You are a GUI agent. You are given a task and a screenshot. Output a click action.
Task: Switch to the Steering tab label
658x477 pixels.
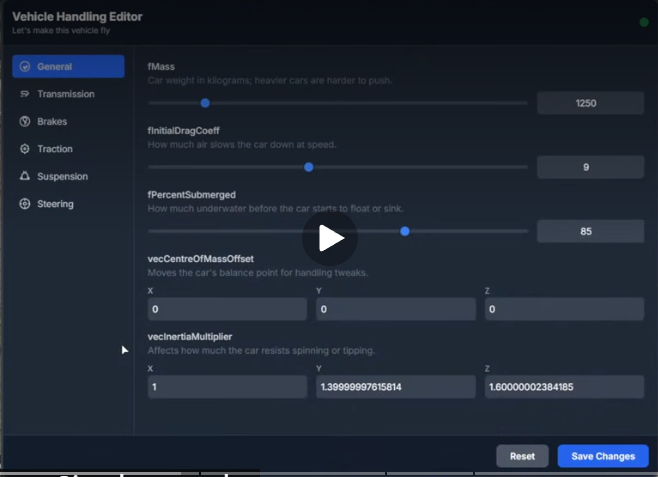coord(55,204)
